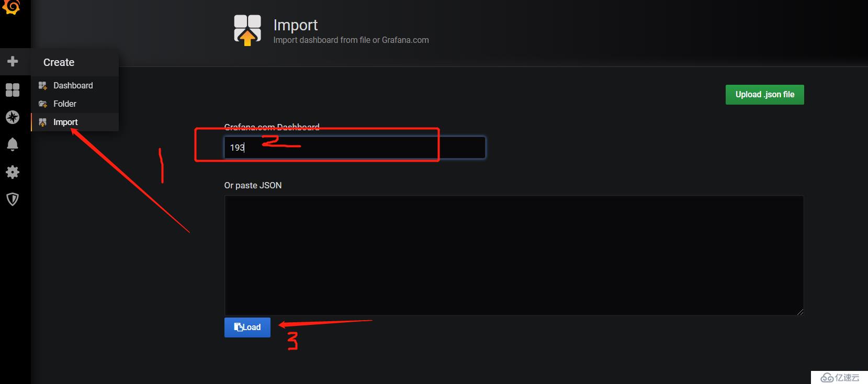The image size is (868, 384).
Task: Click the Grafana logo icon
Action: pos(12,7)
